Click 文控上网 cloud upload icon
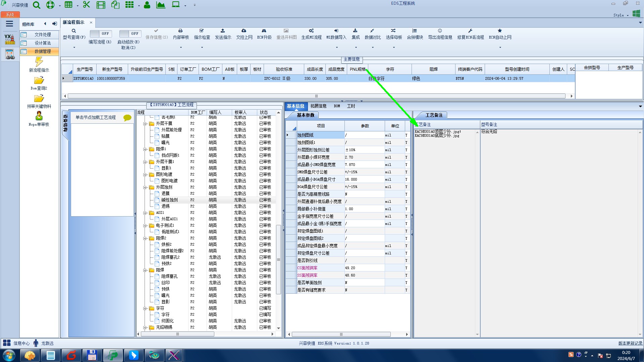The image size is (644, 362). [244, 31]
